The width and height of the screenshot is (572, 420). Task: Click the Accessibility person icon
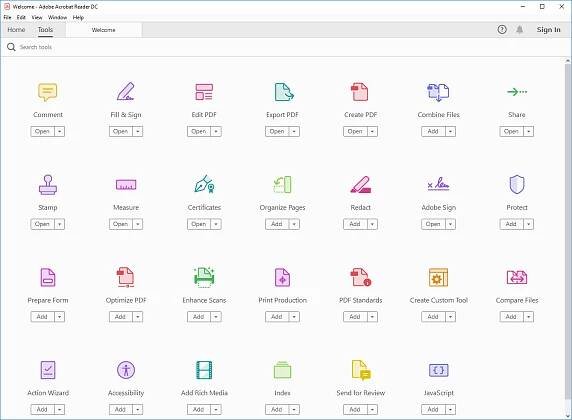126,370
